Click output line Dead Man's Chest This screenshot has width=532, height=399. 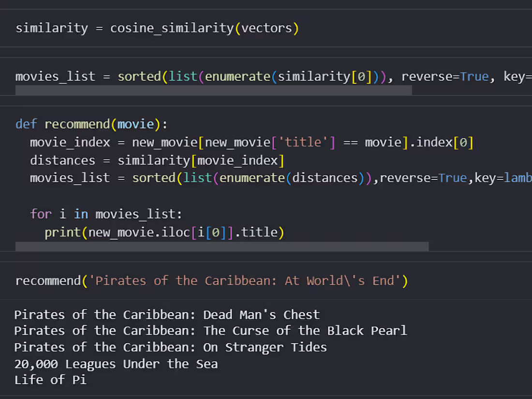(167, 315)
